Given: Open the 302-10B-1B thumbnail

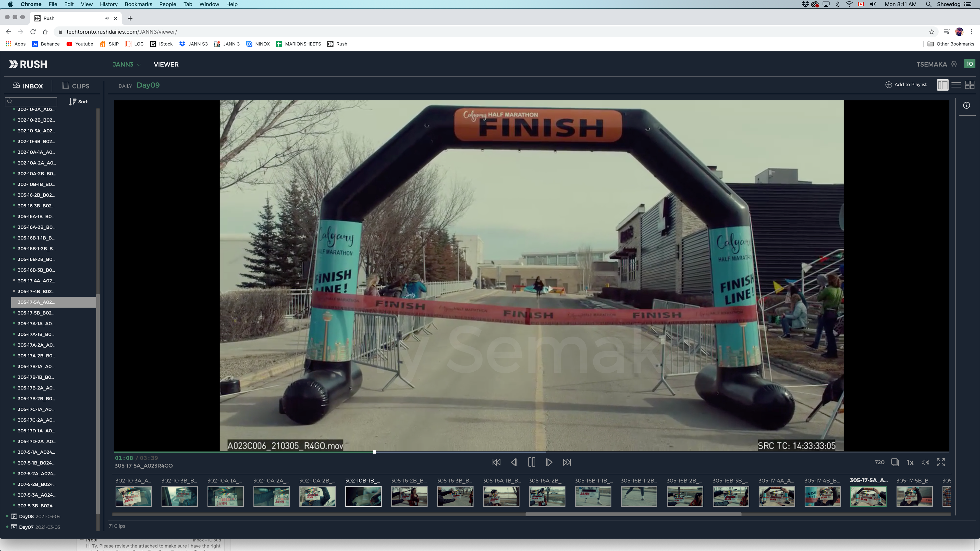Looking at the screenshot, I should (x=363, y=496).
